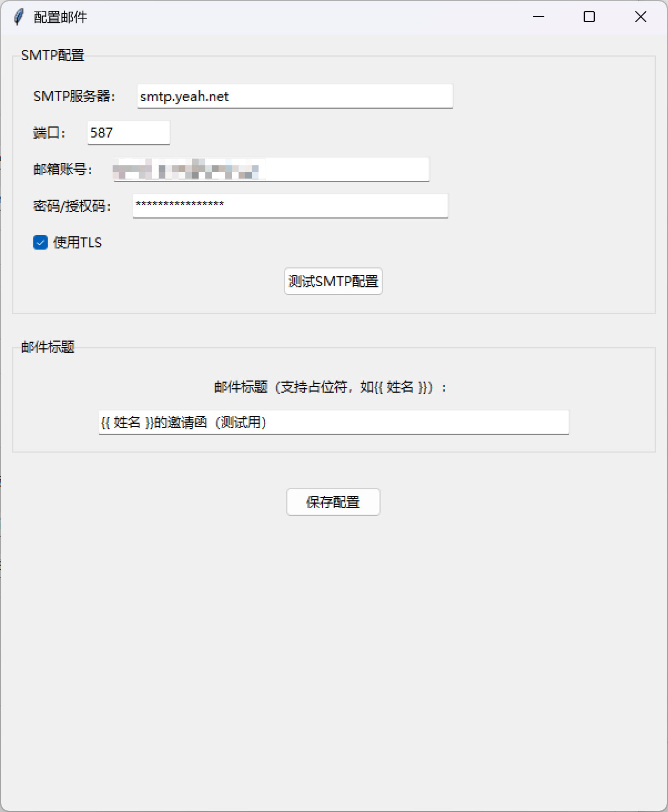Click the feather app icon in title bar
This screenshot has height=812, width=668.
pos(18,17)
